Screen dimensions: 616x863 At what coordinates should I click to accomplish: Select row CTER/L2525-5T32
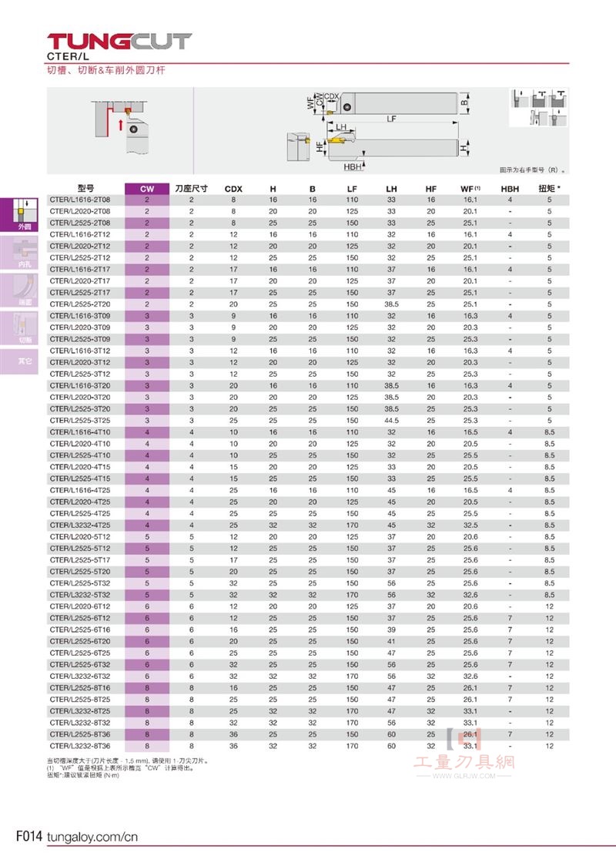pyautogui.click(x=308, y=583)
